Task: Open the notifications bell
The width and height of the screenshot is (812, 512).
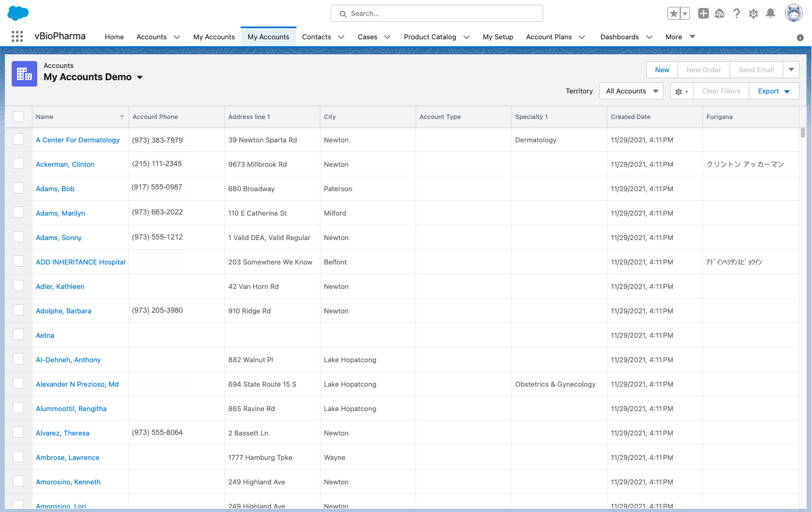Action: tap(770, 14)
